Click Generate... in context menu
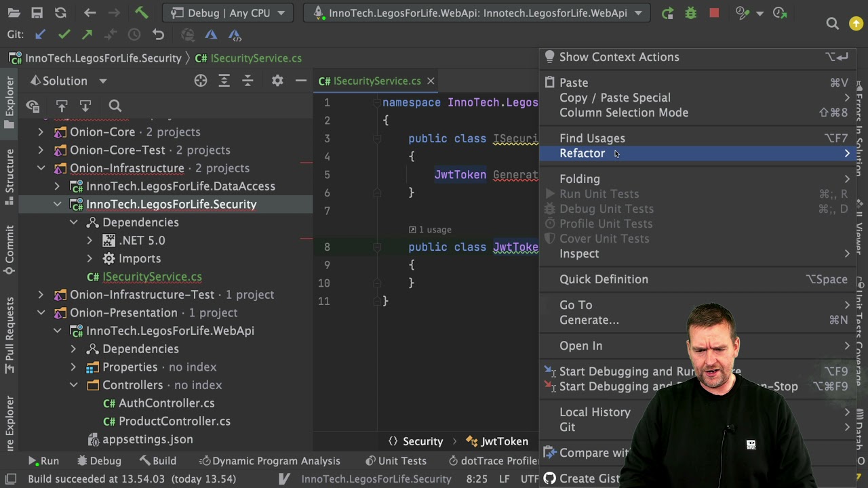868x488 pixels. [698, 320]
